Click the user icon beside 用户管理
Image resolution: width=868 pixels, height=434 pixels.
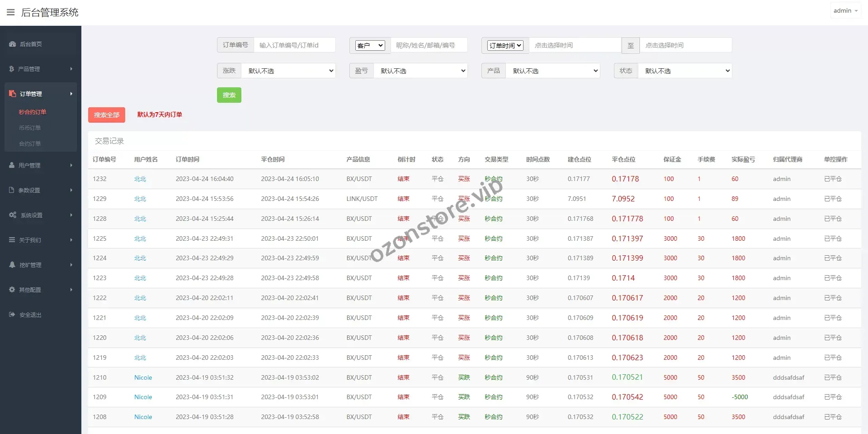[x=12, y=165]
